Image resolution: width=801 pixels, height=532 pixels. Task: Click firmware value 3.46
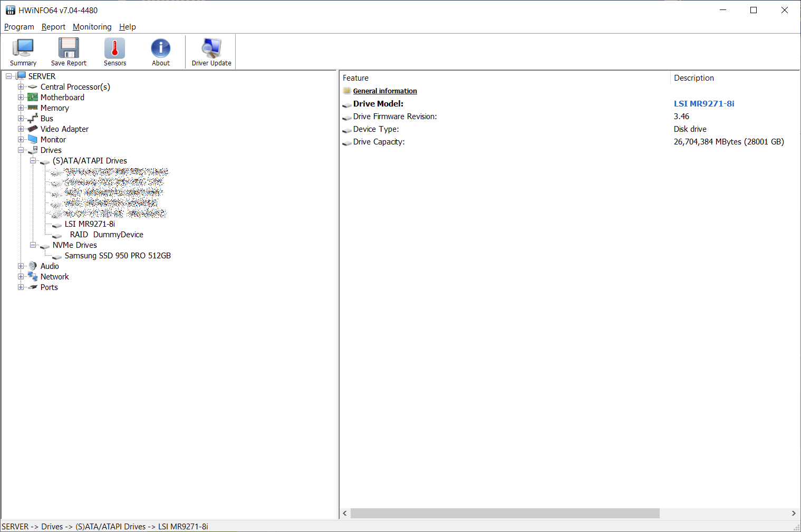(x=681, y=117)
